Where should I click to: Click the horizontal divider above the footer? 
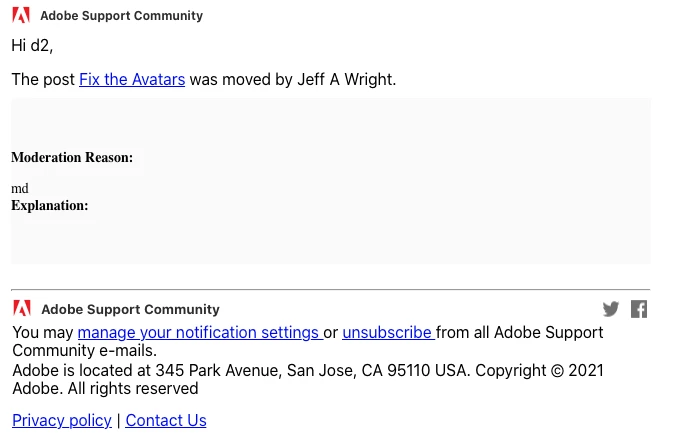[330, 290]
